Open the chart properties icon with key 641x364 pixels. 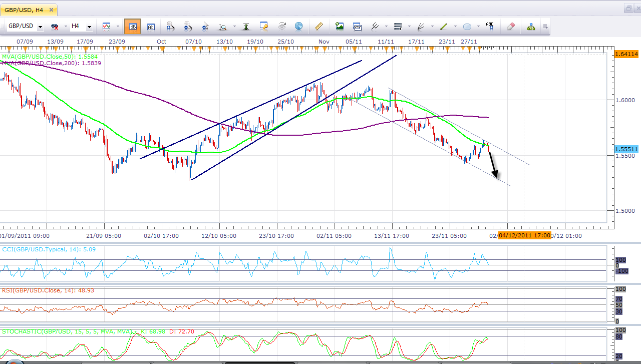[x=264, y=27]
